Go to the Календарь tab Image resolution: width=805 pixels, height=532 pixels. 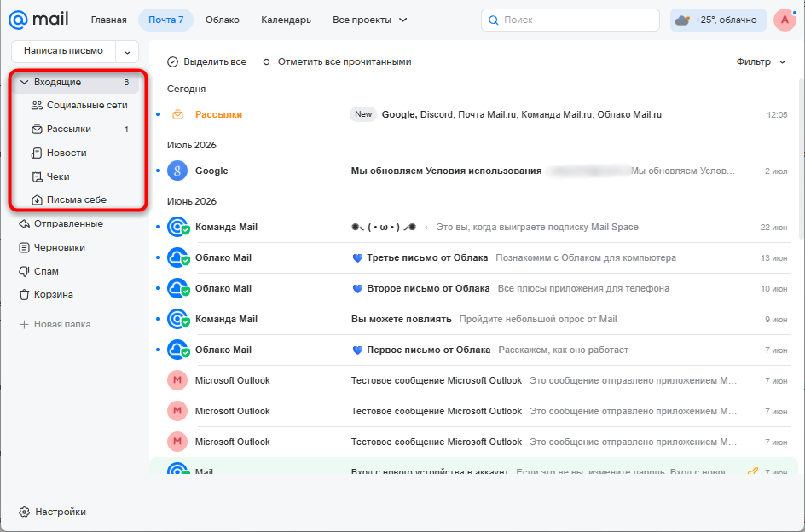tap(286, 20)
